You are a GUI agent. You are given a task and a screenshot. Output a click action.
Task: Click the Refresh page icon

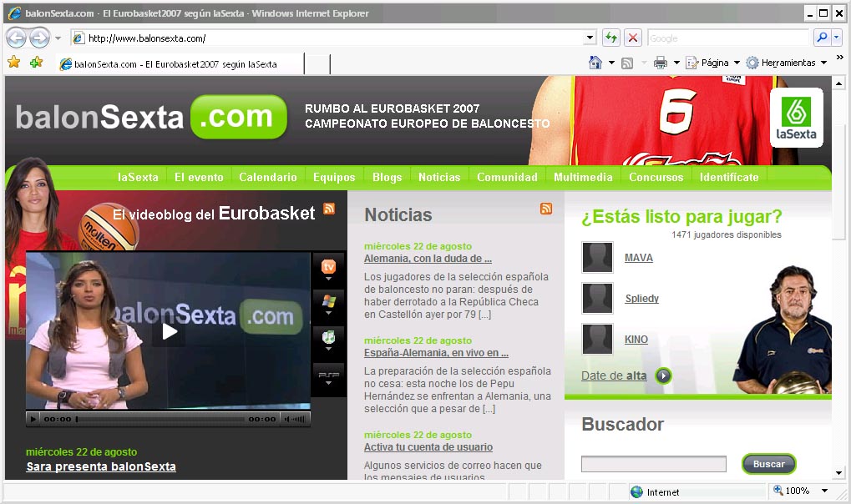click(611, 38)
